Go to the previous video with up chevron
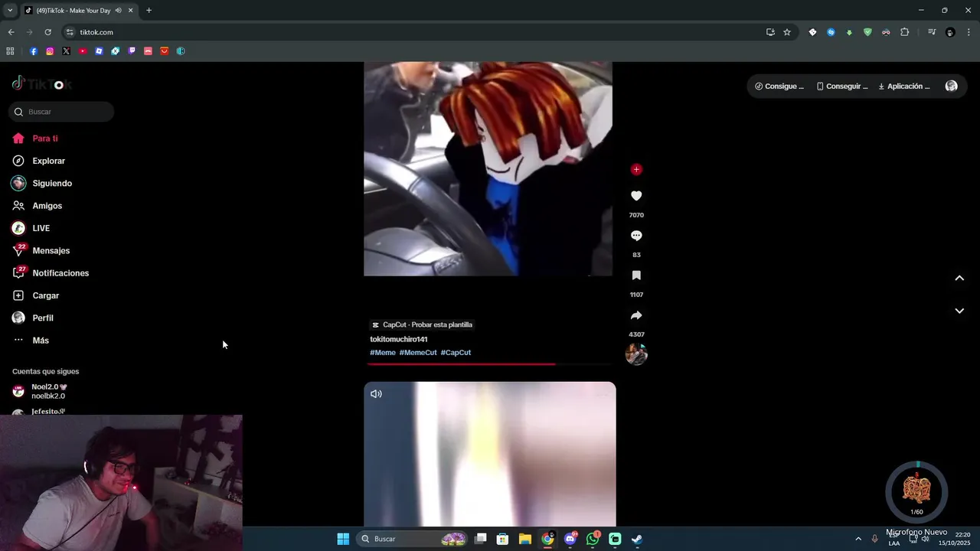Viewport: 980px width, 551px height. click(959, 278)
